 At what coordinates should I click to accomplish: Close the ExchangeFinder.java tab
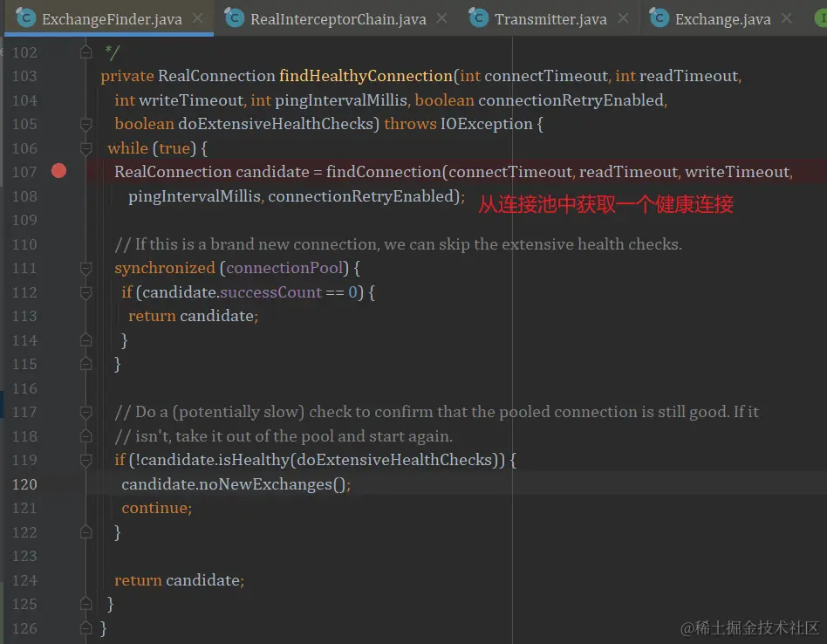pos(198,18)
